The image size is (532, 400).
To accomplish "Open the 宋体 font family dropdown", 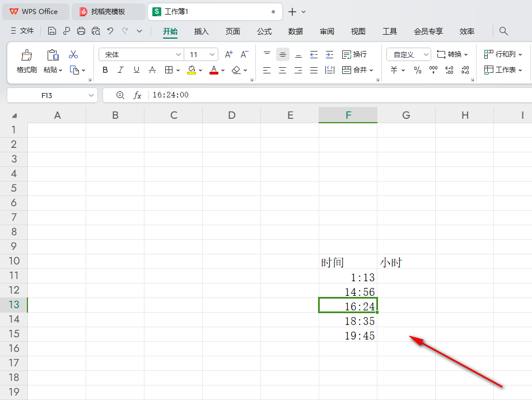I will click(x=141, y=54).
